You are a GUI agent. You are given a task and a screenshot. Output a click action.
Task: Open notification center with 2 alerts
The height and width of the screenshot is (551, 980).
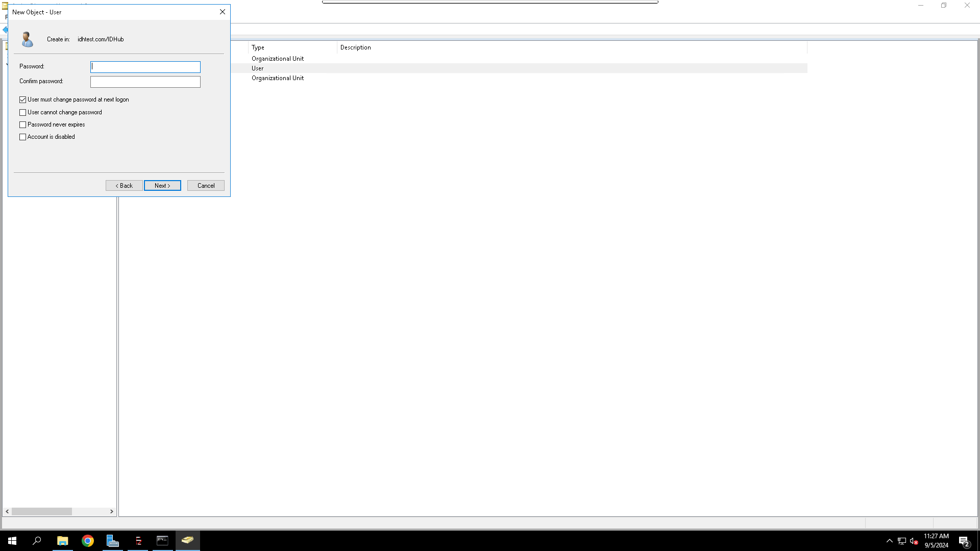click(964, 541)
